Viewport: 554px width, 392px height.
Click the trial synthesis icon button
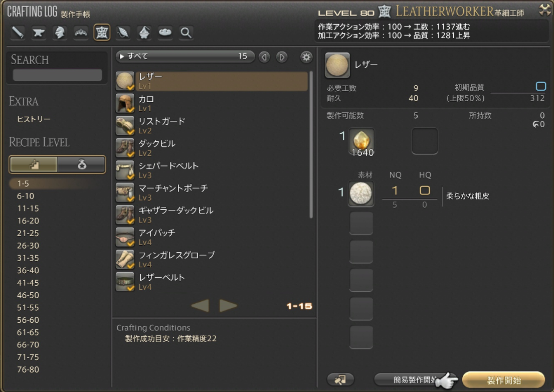340,379
